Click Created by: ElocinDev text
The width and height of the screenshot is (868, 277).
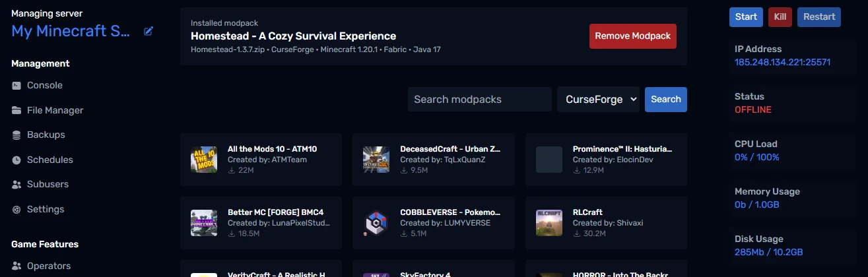click(x=614, y=160)
